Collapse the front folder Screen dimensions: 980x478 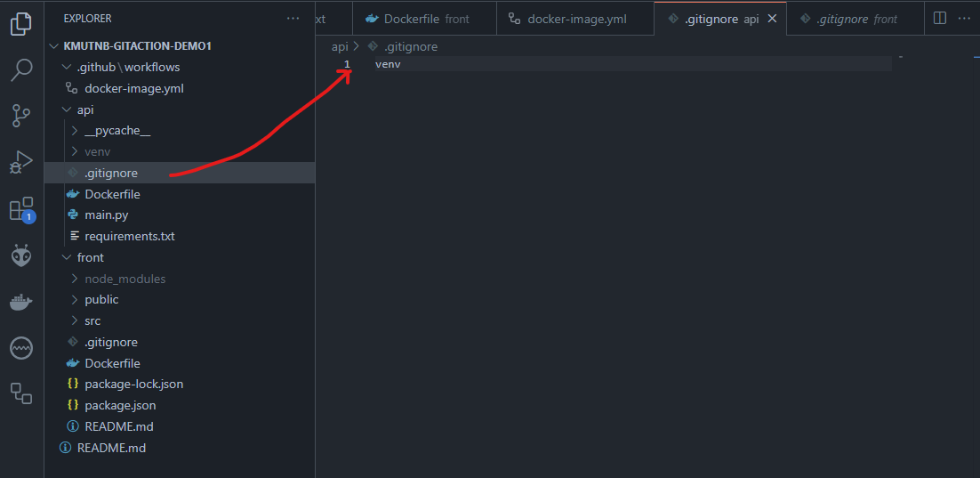coord(90,257)
